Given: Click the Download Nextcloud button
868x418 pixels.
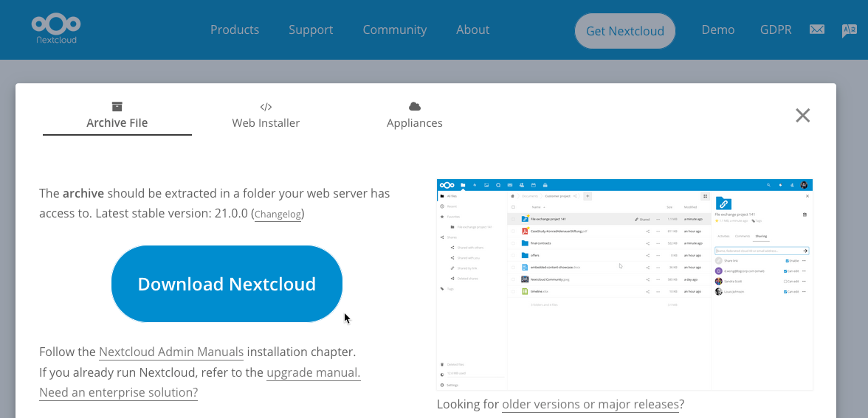Looking at the screenshot, I should pos(227,284).
